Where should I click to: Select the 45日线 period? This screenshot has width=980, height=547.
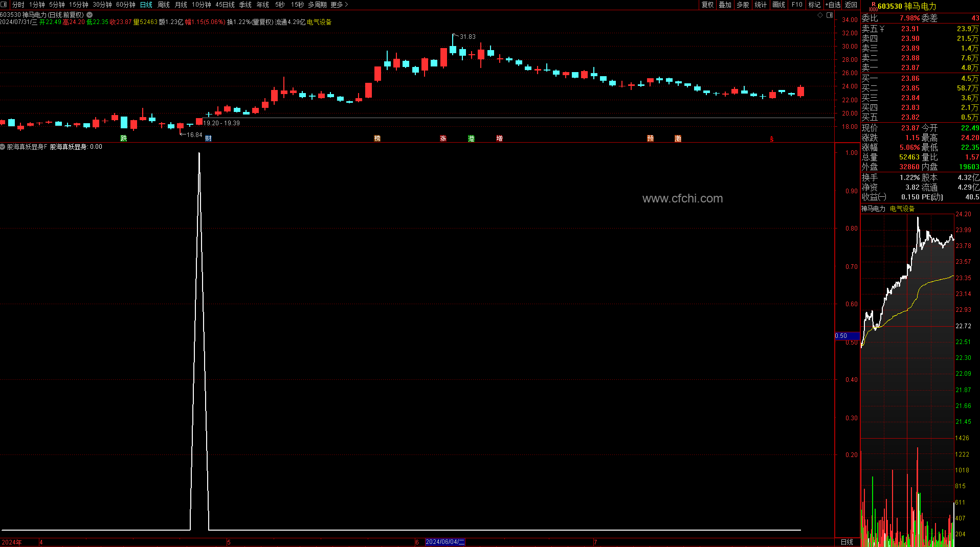point(225,5)
